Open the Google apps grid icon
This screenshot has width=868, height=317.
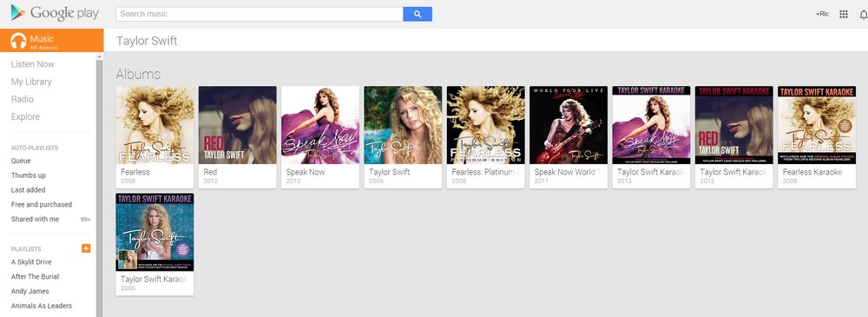click(844, 14)
